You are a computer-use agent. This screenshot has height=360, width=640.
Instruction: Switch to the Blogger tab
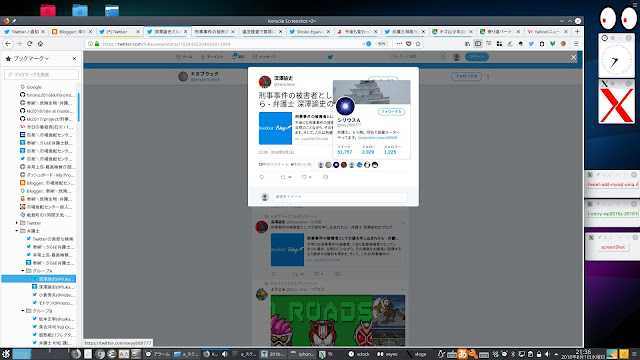72,31
